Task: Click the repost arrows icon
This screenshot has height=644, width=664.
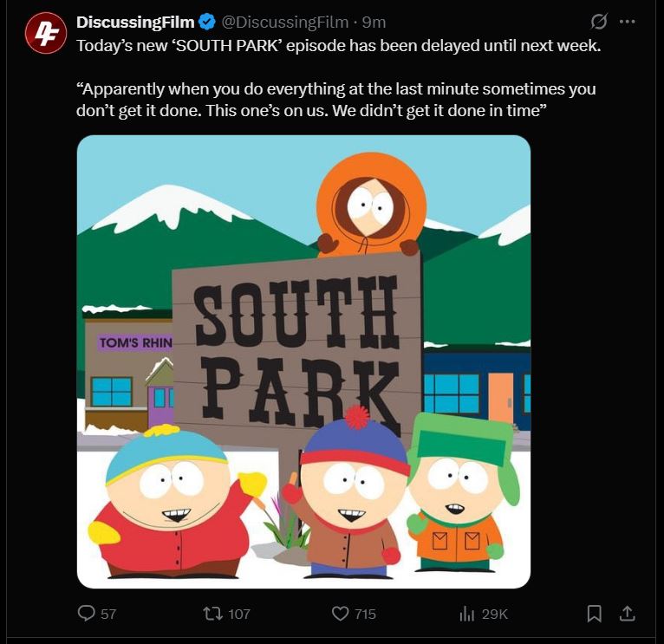Action: (213, 614)
